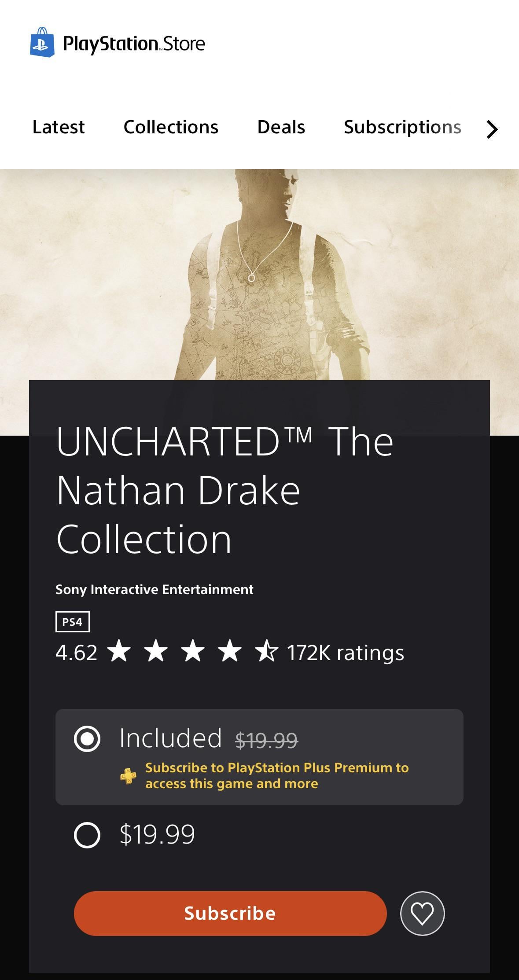
Task: Add game to wishlist with heart icon
Action: point(422,913)
